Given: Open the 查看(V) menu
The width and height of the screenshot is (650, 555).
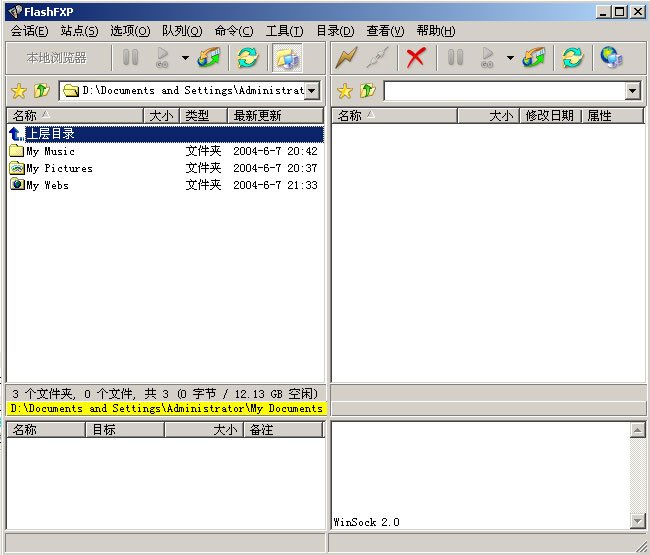Looking at the screenshot, I should pos(385,31).
